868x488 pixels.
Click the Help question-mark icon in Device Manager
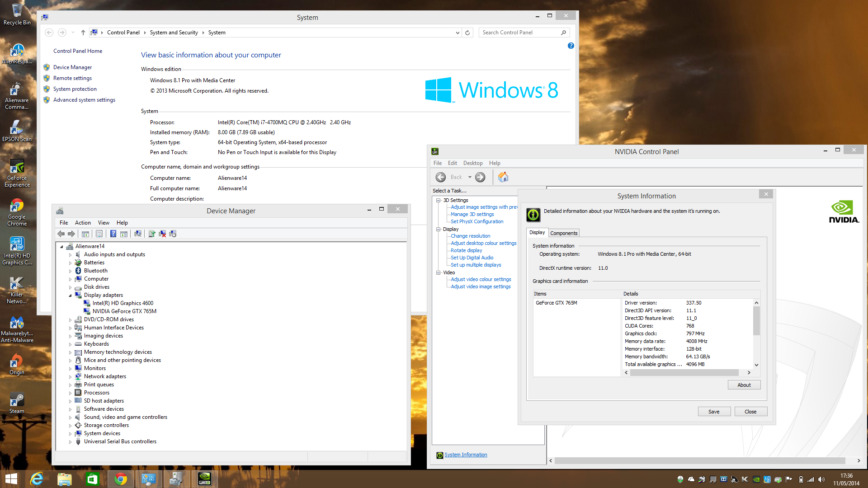[113, 234]
